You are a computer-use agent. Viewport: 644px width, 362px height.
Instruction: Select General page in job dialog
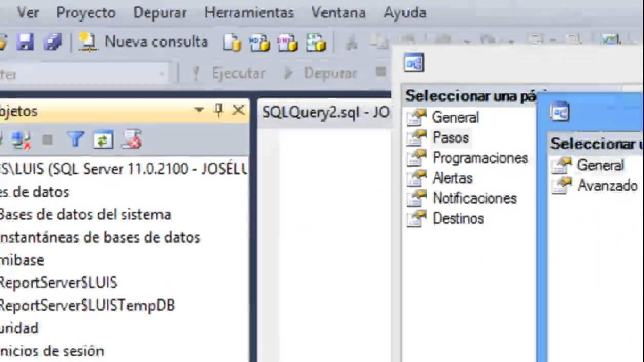coord(455,117)
